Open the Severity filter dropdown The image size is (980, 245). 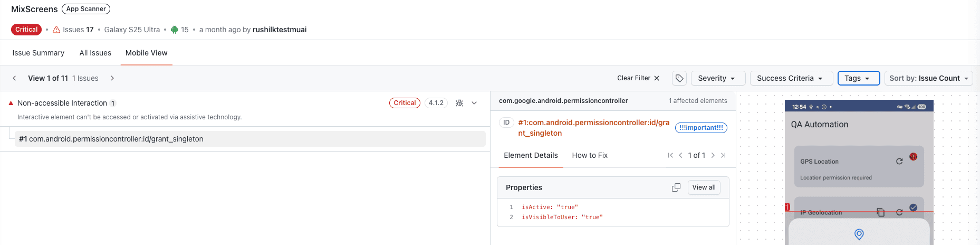pos(717,78)
